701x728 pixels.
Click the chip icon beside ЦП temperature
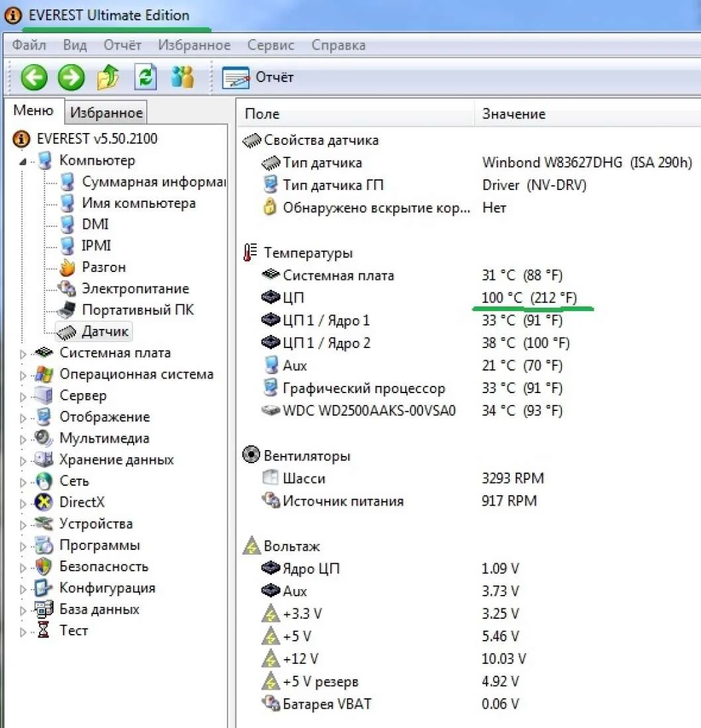pyautogui.click(x=271, y=297)
